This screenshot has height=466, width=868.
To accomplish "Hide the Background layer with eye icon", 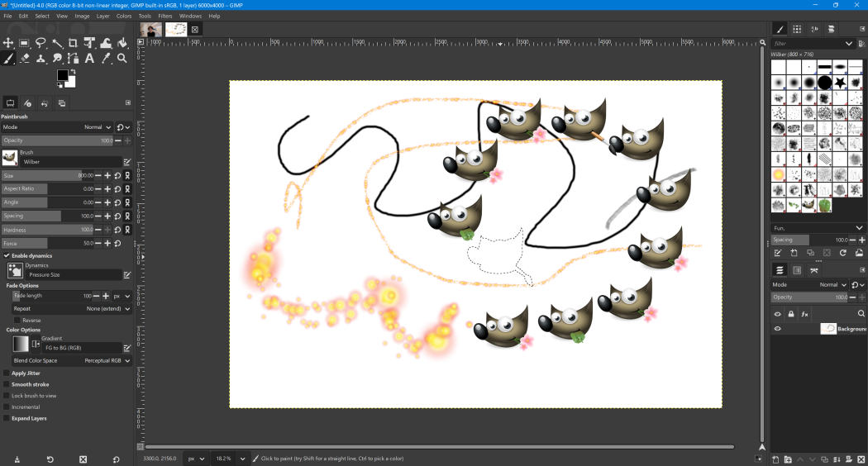I will [x=777, y=329].
